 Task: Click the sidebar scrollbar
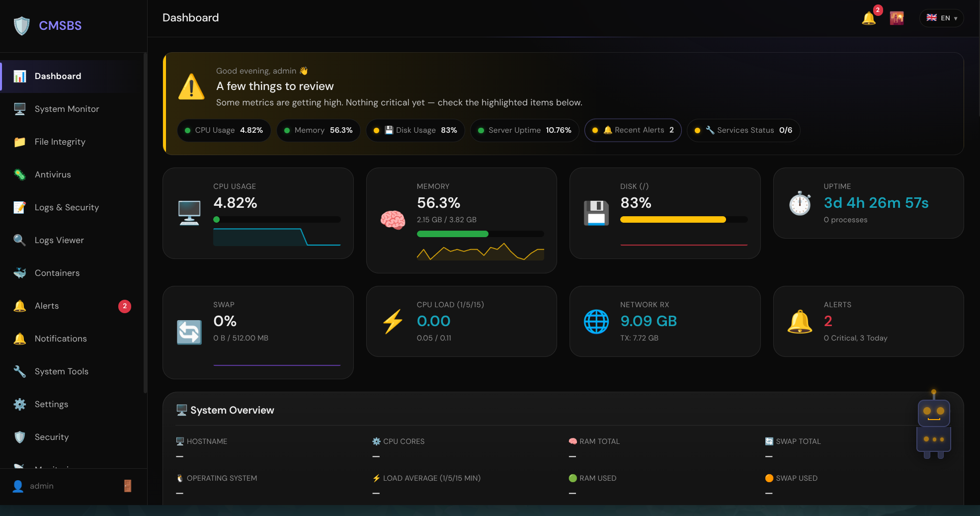coord(145,223)
